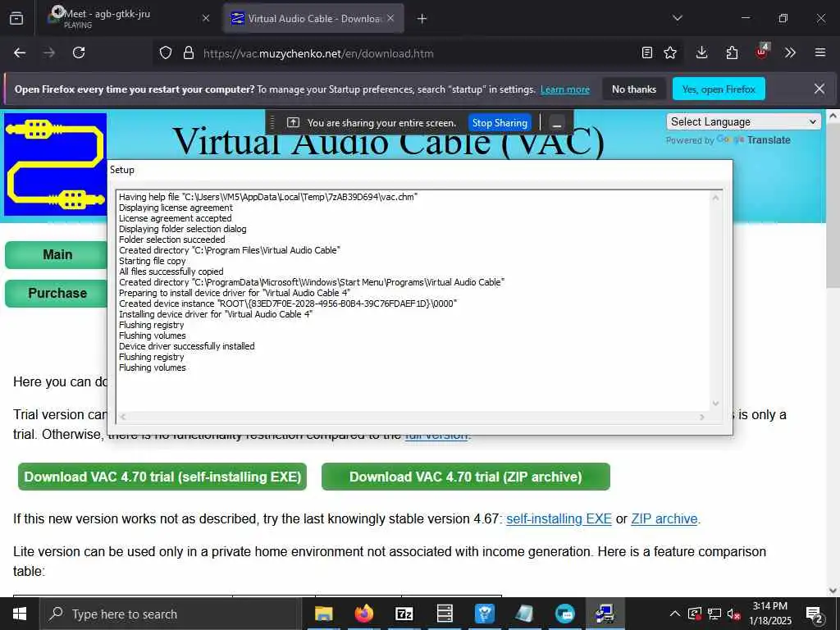Open the uBlock Origin extension icon
Viewport: 840px width, 630px height.
(x=762, y=52)
